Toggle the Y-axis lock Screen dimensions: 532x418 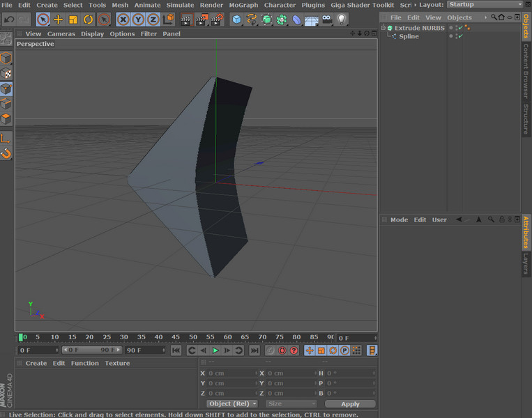pos(138,20)
